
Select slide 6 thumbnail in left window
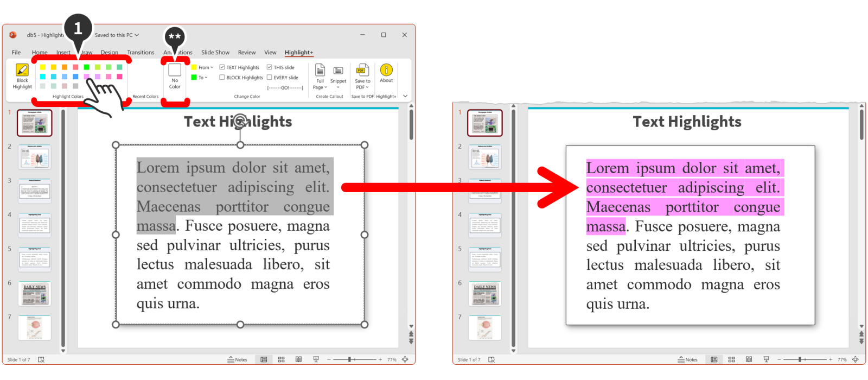click(35, 294)
